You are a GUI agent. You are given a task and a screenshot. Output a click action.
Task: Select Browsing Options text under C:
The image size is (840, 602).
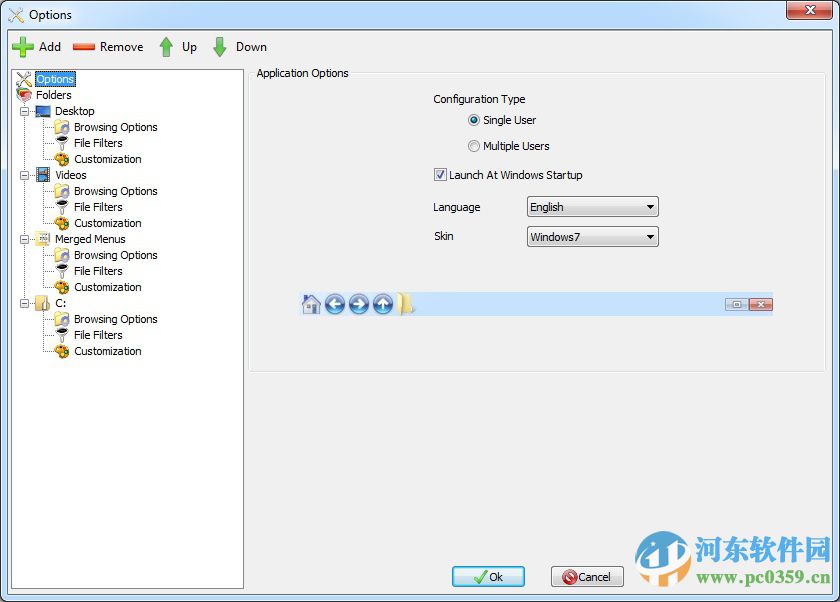[116, 319]
